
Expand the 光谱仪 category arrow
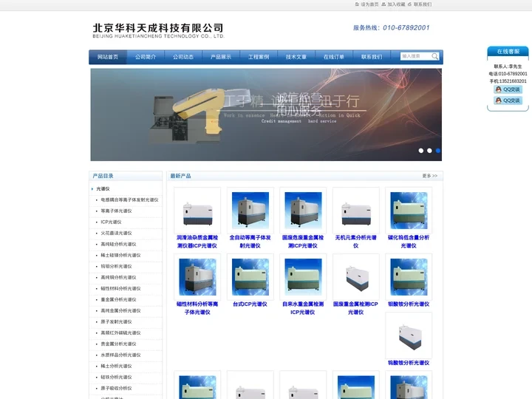pyautogui.click(x=92, y=189)
